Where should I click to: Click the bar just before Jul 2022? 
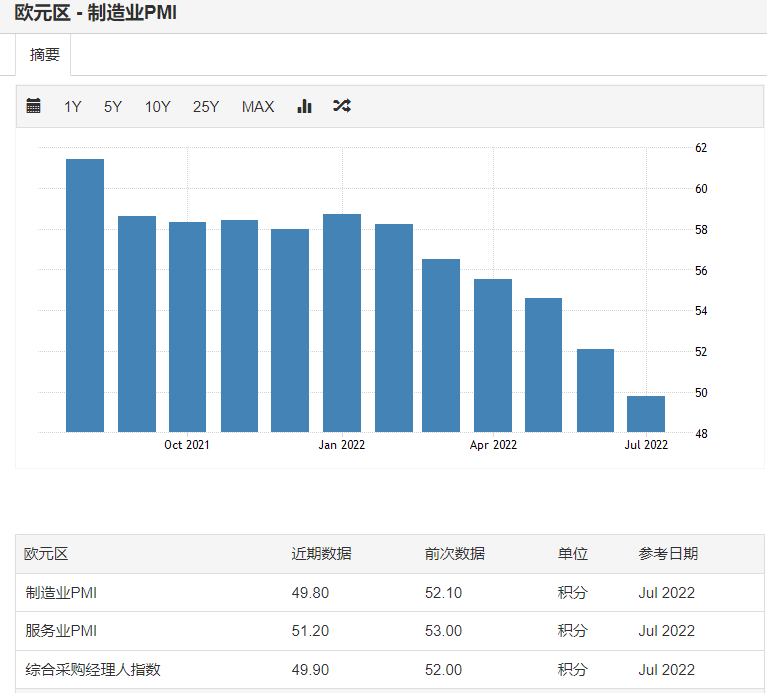point(595,390)
